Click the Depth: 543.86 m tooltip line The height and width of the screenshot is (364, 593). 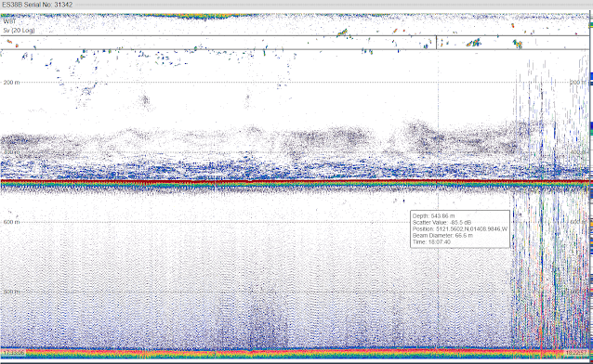pyautogui.click(x=433, y=215)
